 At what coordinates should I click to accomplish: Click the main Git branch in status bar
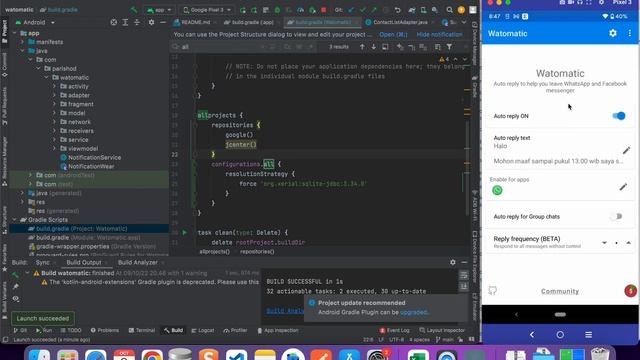pos(444,340)
